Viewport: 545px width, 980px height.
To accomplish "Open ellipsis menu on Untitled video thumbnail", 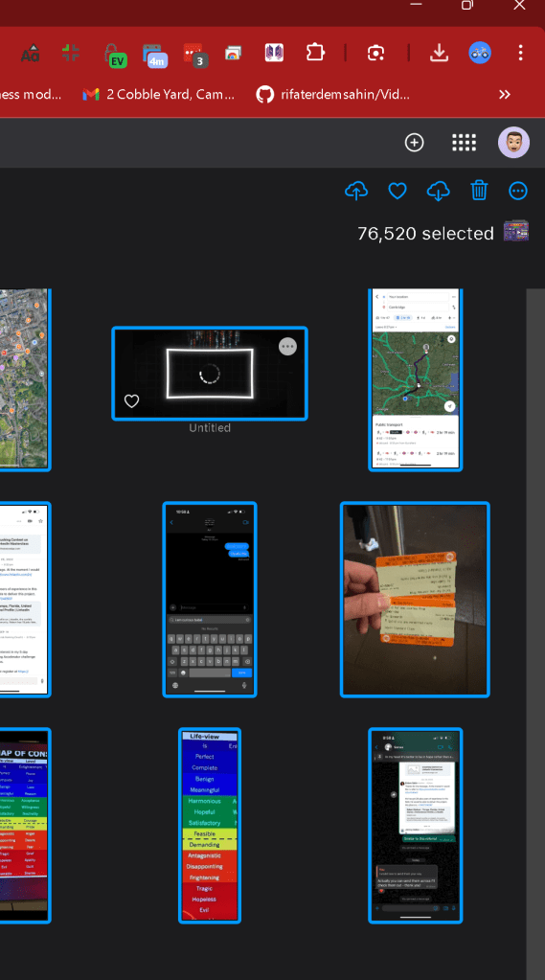I will [x=287, y=346].
